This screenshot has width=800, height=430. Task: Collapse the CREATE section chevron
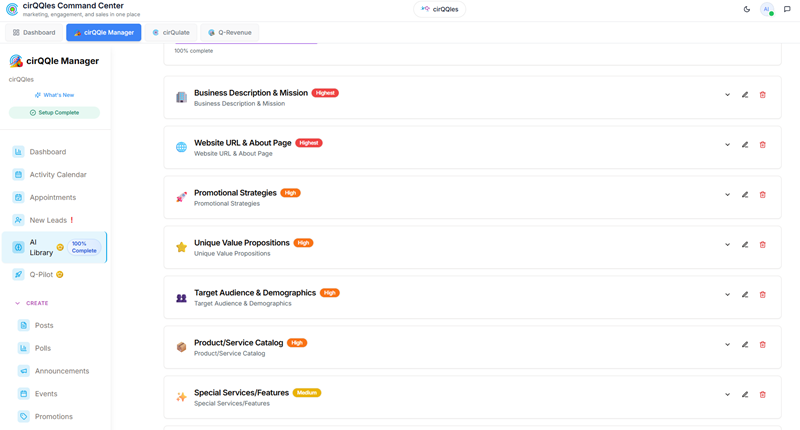tap(17, 303)
